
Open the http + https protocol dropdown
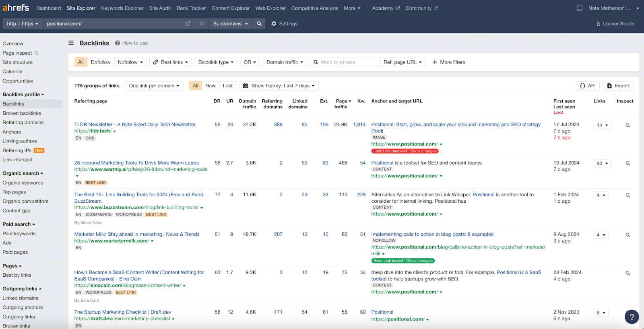pos(23,24)
